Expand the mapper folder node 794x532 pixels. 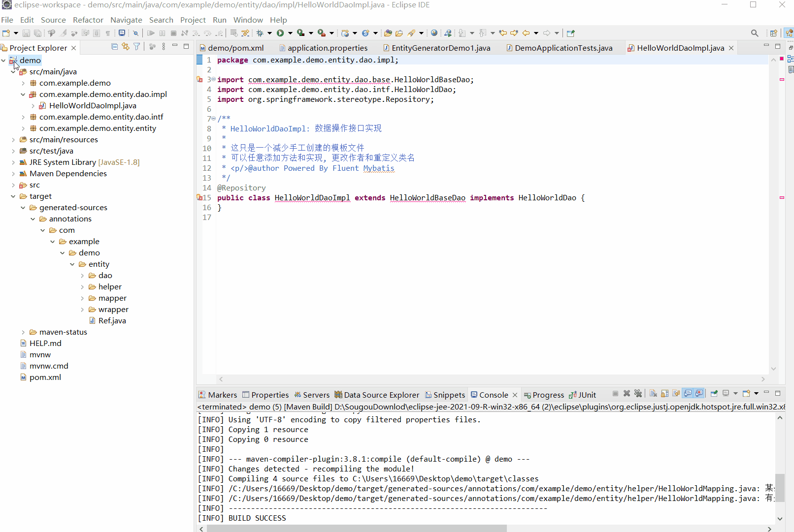point(82,298)
